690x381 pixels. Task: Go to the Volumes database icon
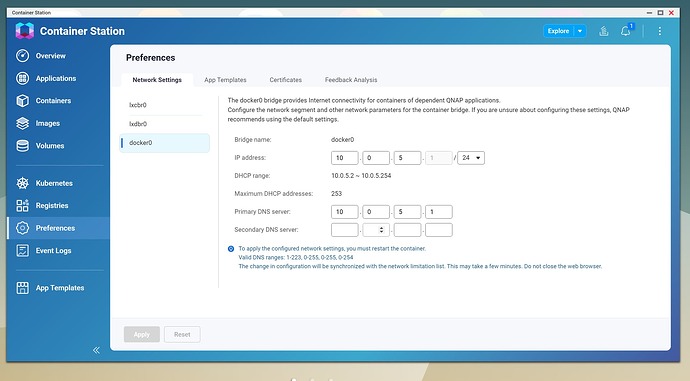tap(22, 146)
